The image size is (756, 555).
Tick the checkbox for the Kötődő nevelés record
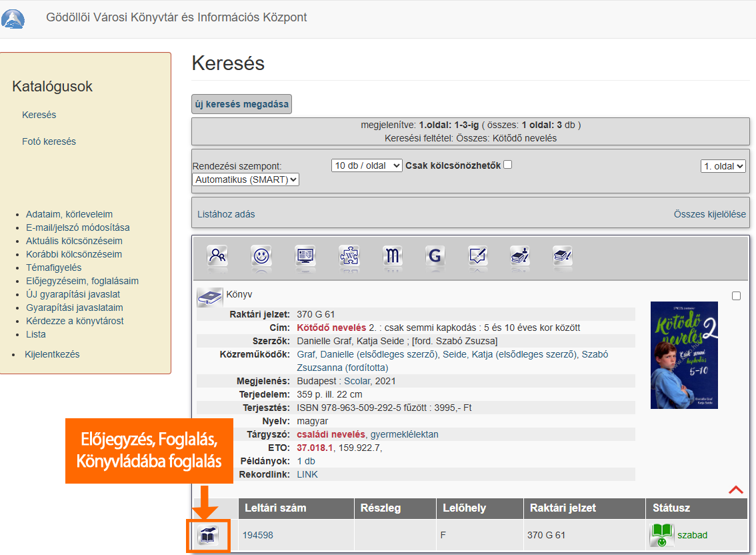(736, 296)
